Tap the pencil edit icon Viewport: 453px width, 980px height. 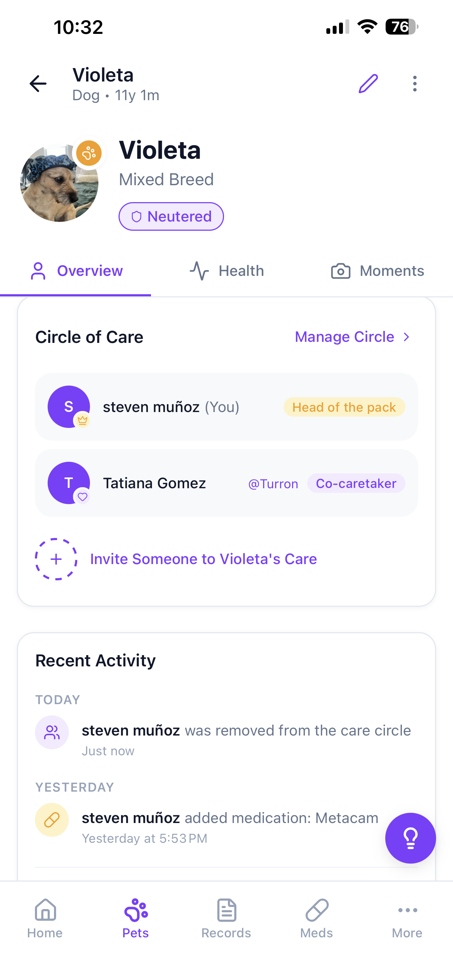pyautogui.click(x=368, y=84)
